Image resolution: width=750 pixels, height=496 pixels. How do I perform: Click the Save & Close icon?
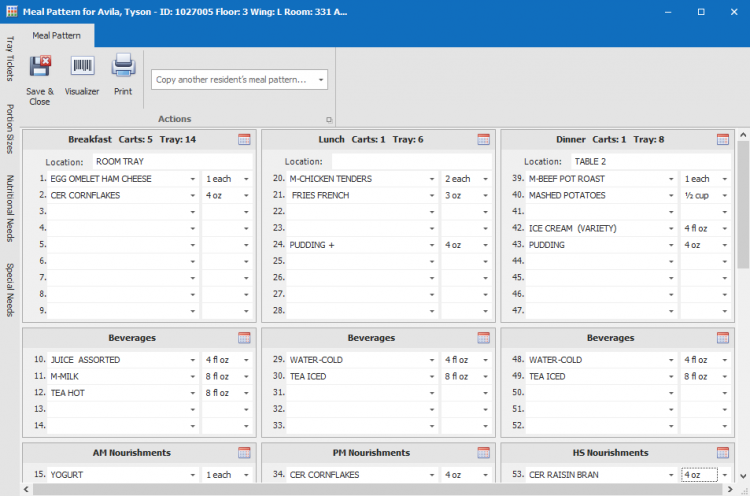pos(40,68)
